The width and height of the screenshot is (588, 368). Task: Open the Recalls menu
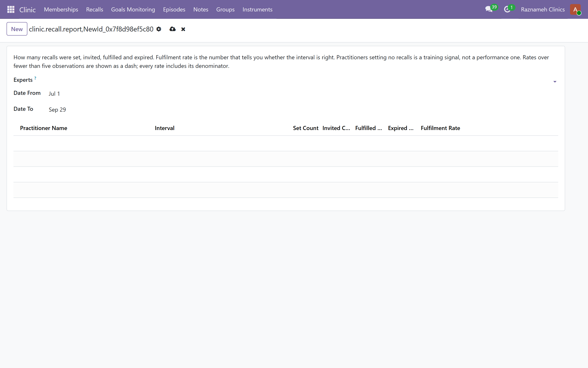point(95,9)
